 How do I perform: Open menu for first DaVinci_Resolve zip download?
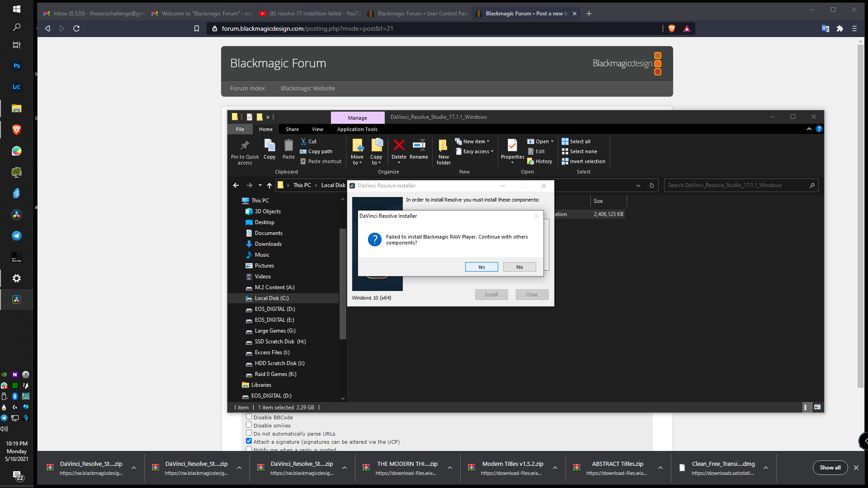pyautogui.click(x=134, y=468)
